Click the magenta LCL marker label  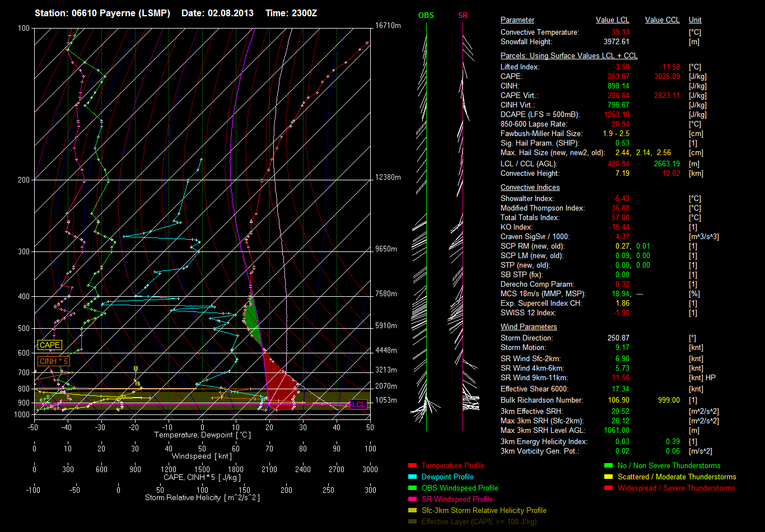(358, 404)
